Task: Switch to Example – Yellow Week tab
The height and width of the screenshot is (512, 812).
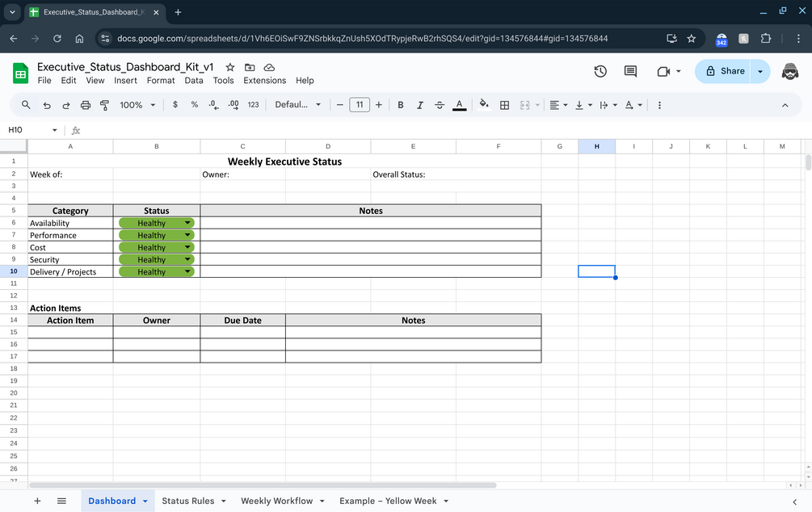Action: (388, 501)
